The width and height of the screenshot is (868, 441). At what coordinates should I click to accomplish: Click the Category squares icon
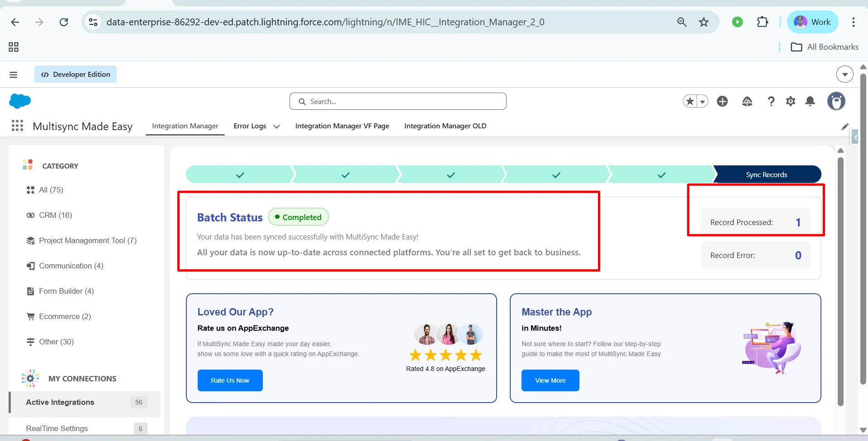28,164
